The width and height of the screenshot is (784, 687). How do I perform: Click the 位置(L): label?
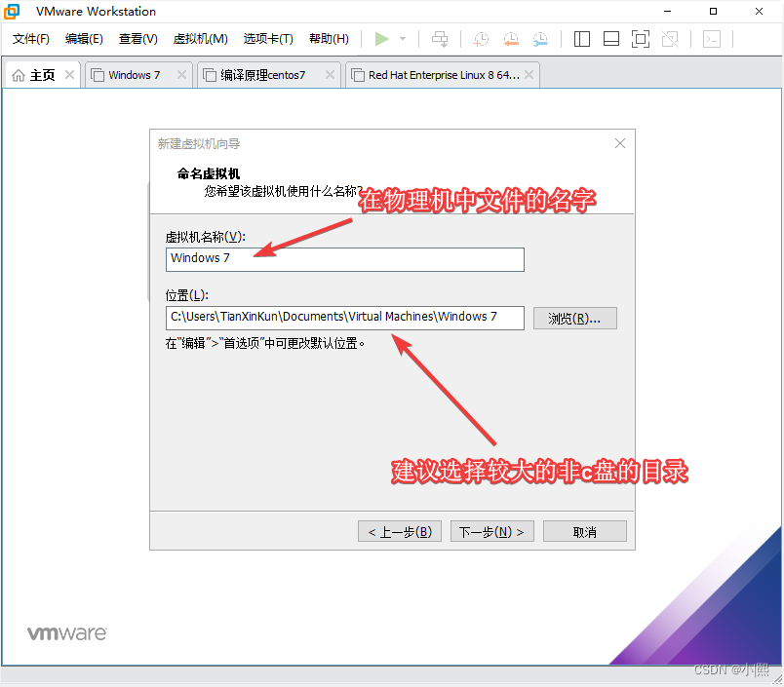pyautogui.click(x=187, y=296)
